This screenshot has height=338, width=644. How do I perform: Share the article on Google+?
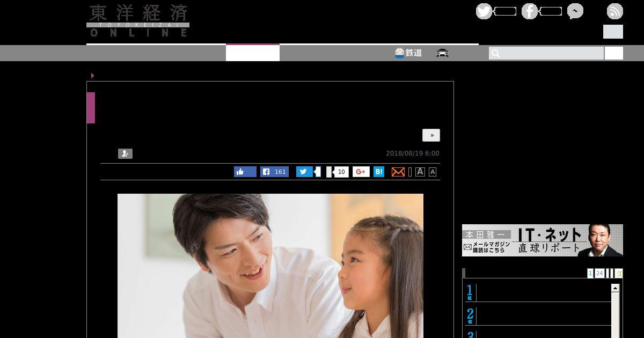tap(361, 172)
